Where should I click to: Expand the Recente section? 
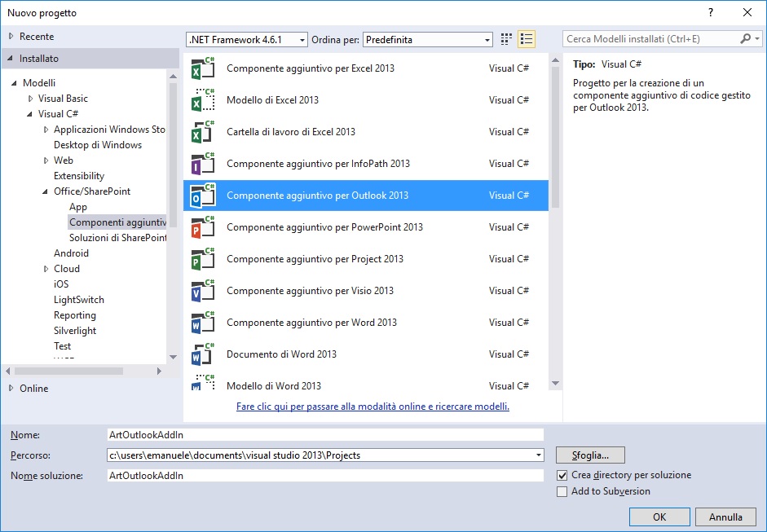11,36
